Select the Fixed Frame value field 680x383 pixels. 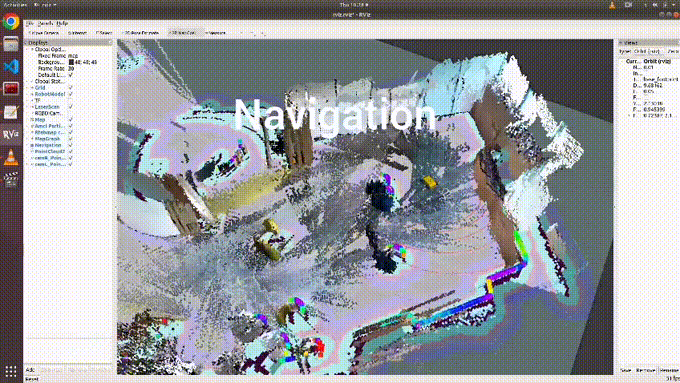(x=90, y=56)
